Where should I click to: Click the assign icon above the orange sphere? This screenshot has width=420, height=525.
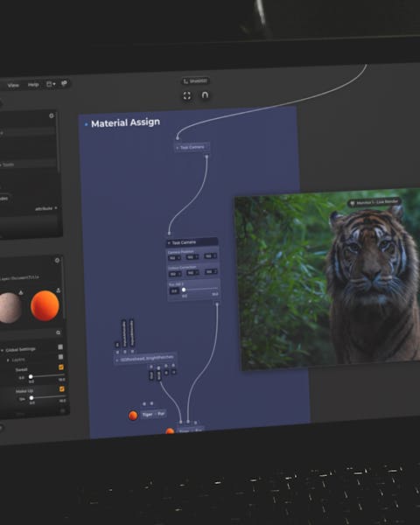coord(59,290)
